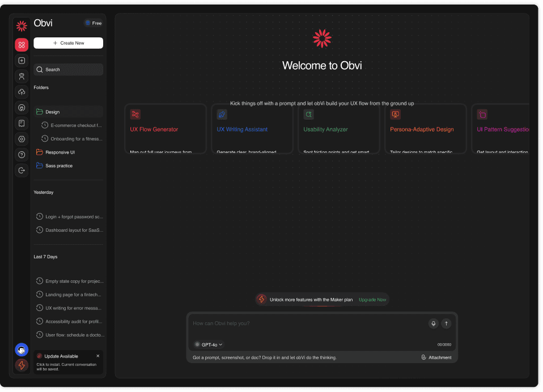Open the user avatar at sidebar bottom
Image resolution: width=543 pixels, height=392 pixels.
[x=22, y=350]
